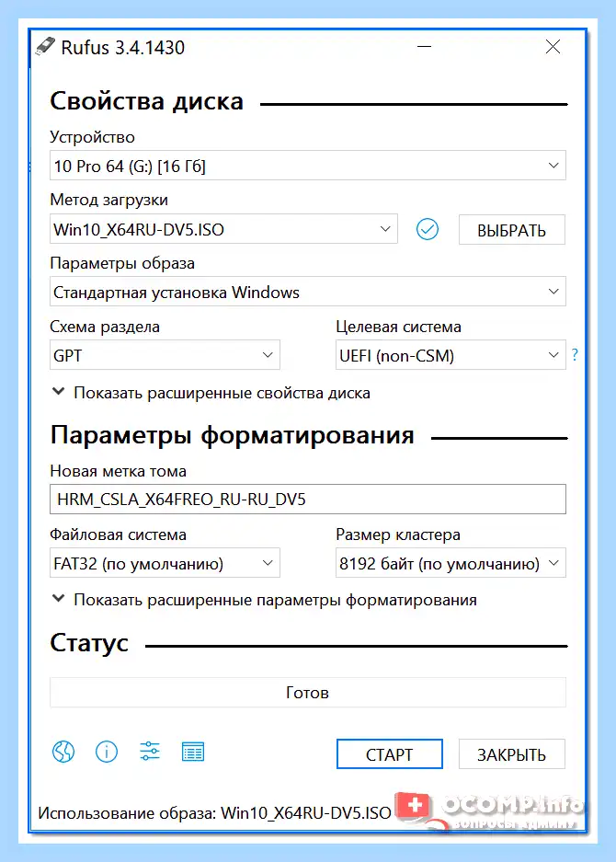Click the "Свойства диска" heading
The height and width of the screenshot is (862, 616).
click(147, 102)
